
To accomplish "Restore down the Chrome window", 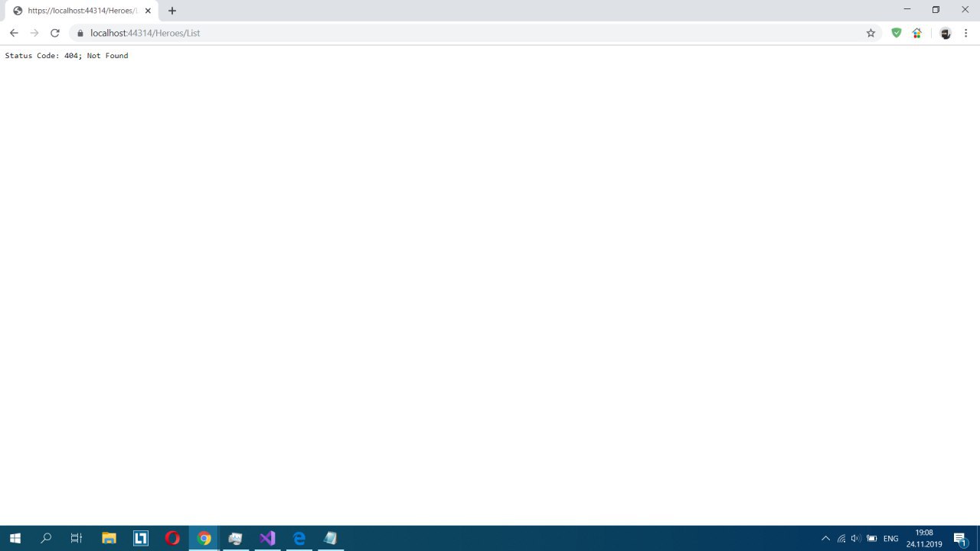I will (936, 10).
